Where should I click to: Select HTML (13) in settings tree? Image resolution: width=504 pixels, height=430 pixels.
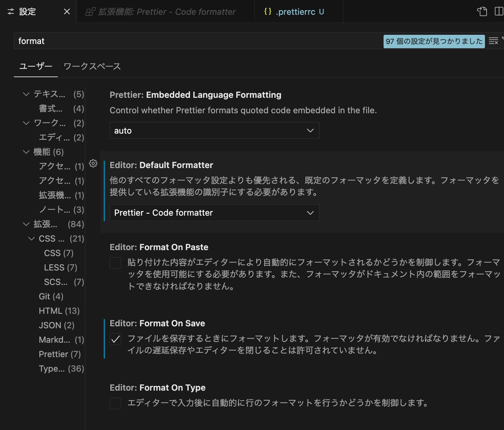pyautogui.click(x=59, y=311)
